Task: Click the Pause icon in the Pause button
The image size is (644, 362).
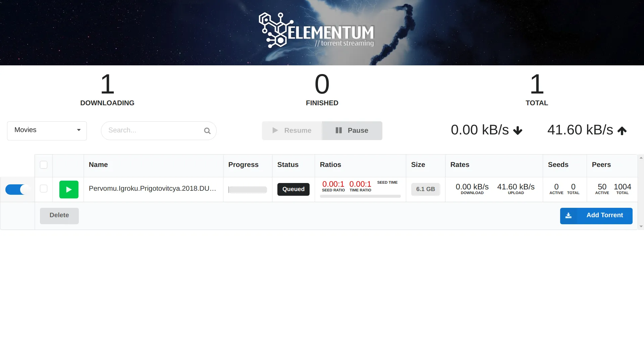Action: (x=339, y=130)
